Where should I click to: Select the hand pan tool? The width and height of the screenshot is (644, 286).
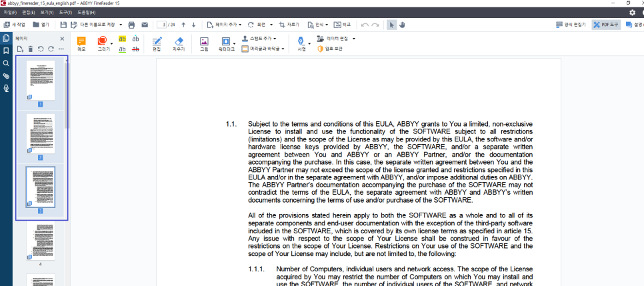(402, 25)
